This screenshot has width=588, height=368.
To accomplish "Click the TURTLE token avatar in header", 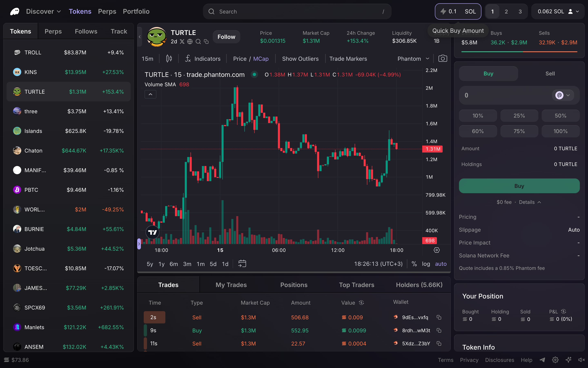I will [157, 37].
